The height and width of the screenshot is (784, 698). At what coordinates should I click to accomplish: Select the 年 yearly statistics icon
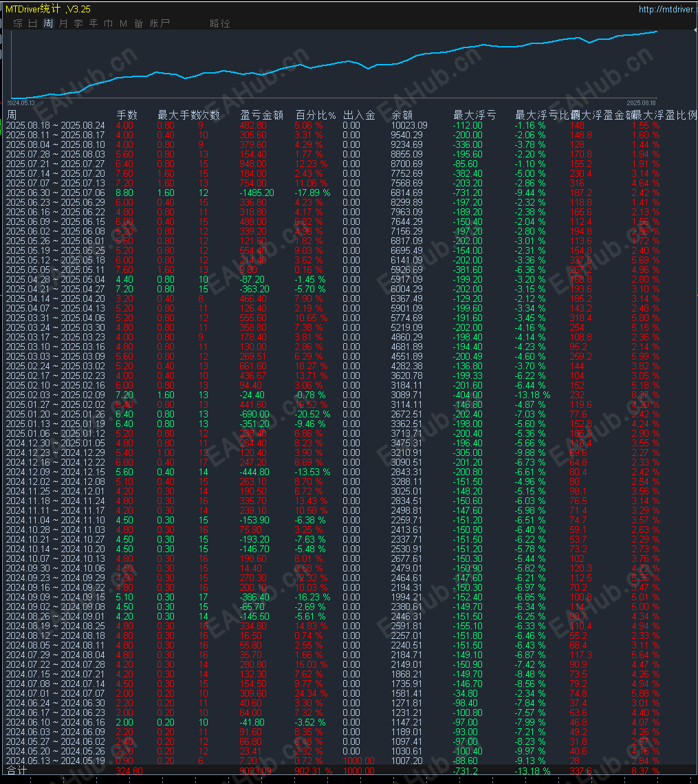coord(93,23)
